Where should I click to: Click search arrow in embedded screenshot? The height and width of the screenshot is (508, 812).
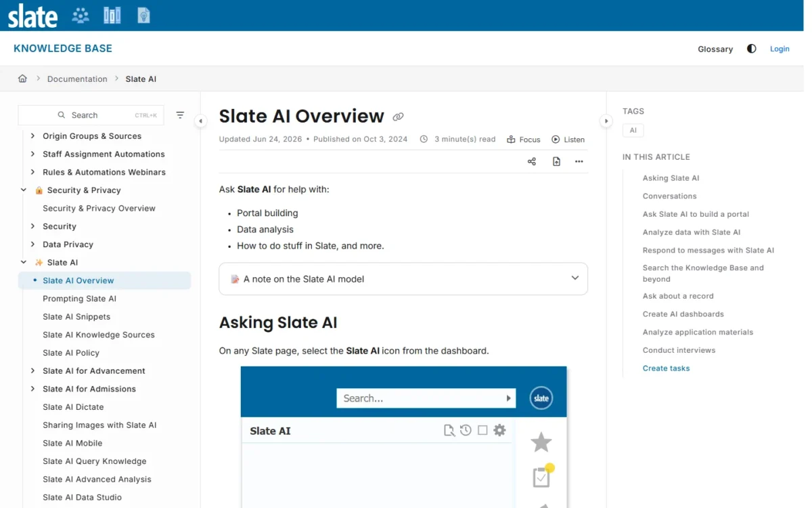(x=508, y=398)
